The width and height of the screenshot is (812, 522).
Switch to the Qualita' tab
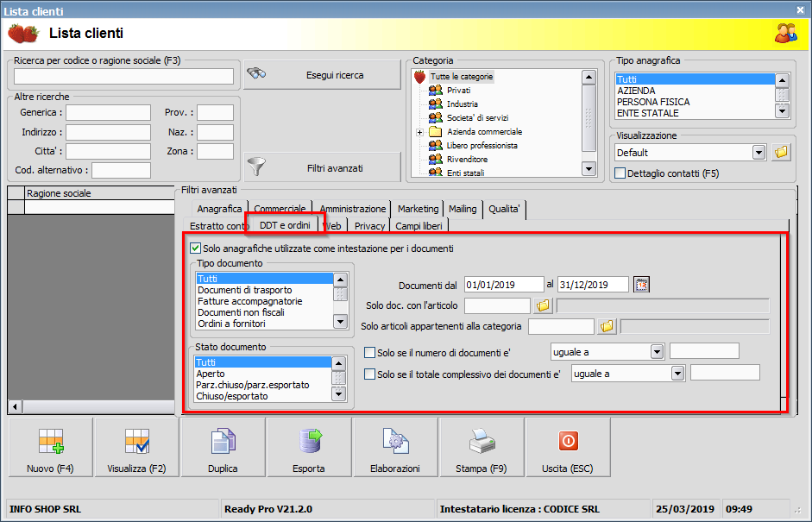505,209
